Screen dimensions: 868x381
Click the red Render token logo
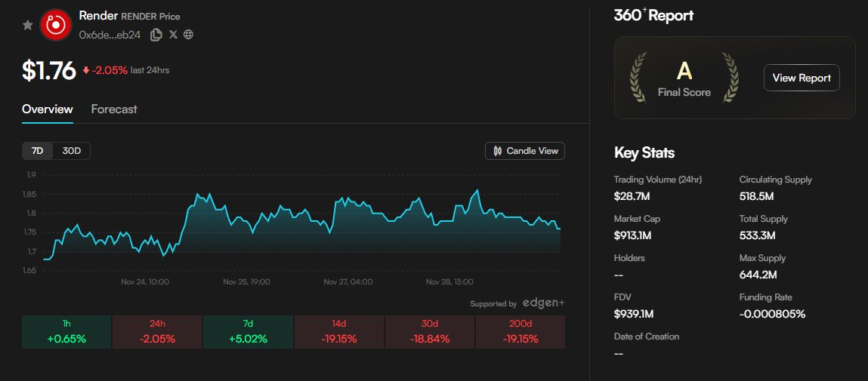(x=56, y=25)
